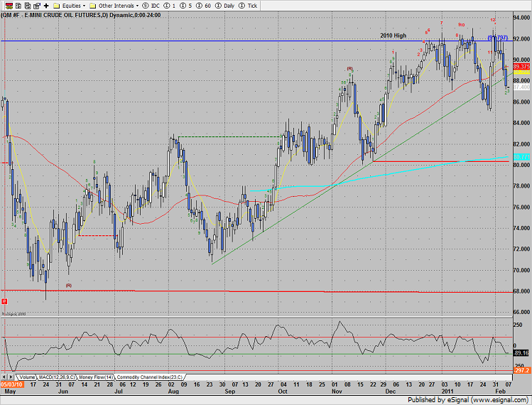Click the small red marker on left edge

coord(5,302)
